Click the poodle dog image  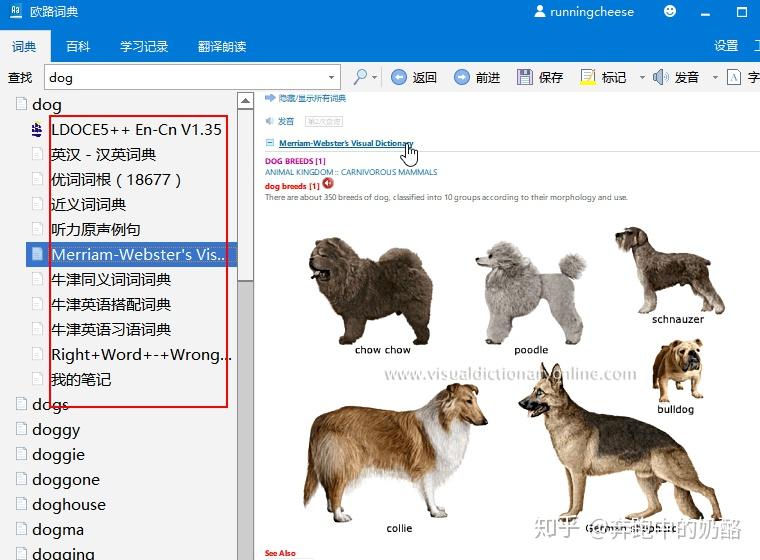(530, 292)
